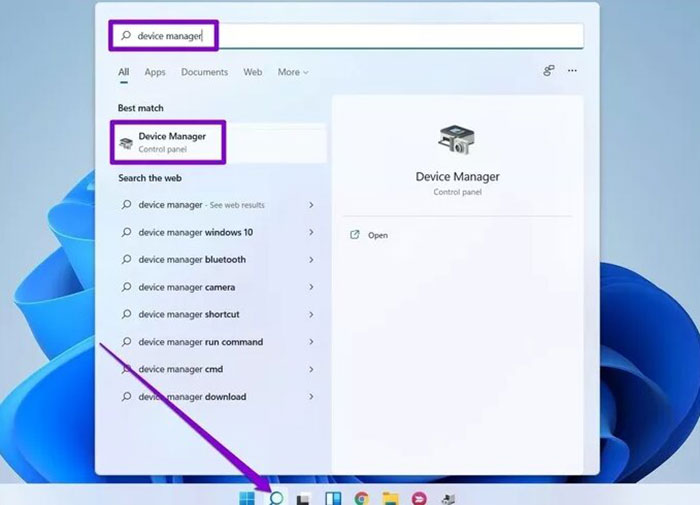The height and width of the screenshot is (505, 700).
Task: Click 'device manager bluetooth' suggestion
Action: tap(192, 260)
